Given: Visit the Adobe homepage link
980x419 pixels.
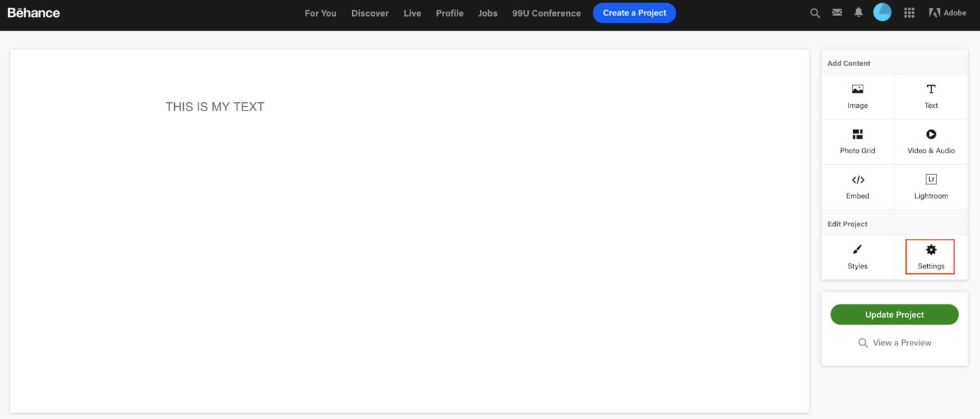Looking at the screenshot, I should coord(947,12).
